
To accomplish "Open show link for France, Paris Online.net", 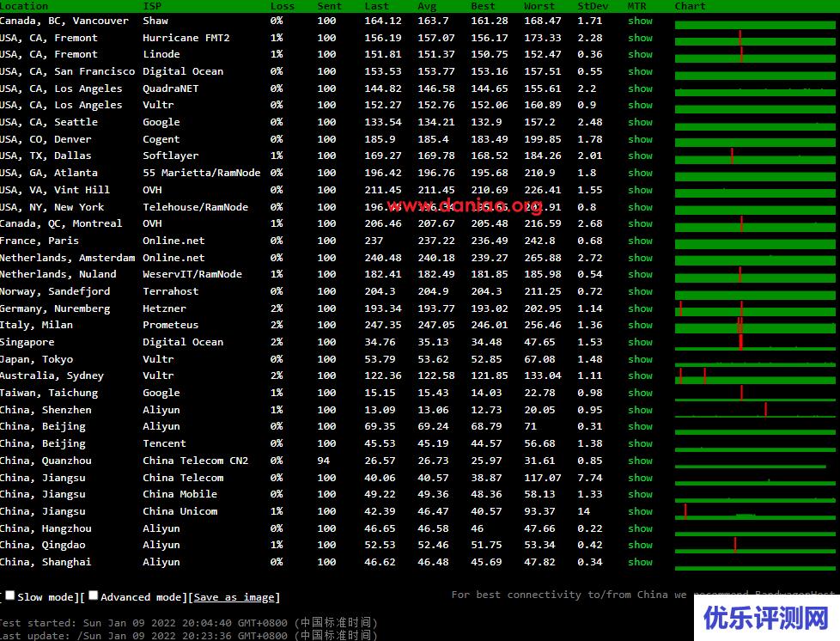I will pyautogui.click(x=640, y=241).
